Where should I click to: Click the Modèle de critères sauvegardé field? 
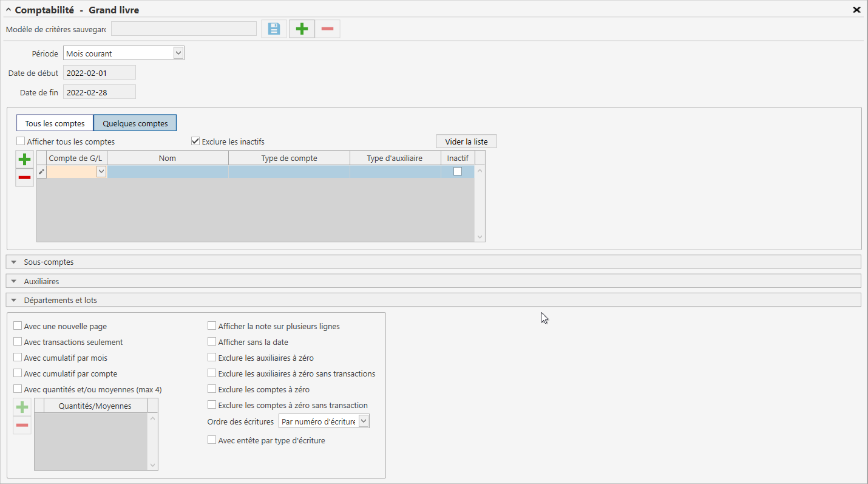[184, 29]
